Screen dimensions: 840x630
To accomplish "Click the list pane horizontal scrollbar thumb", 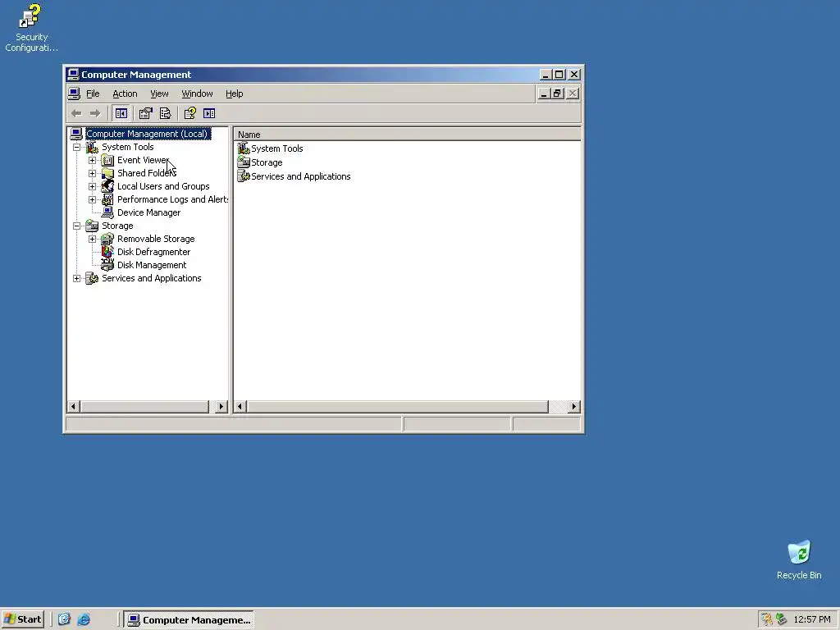I will click(x=398, y=407).
